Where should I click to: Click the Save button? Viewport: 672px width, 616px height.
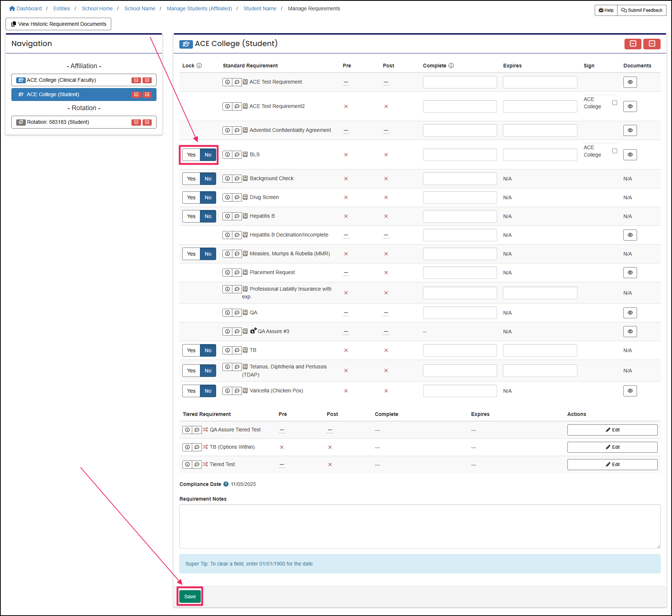tap(190, 596)
